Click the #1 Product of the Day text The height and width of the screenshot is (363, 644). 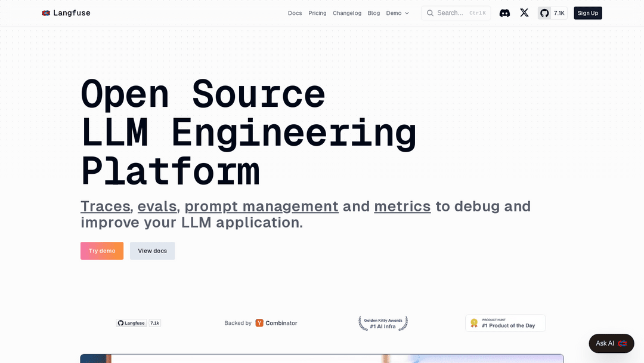[x=509, y=325]
